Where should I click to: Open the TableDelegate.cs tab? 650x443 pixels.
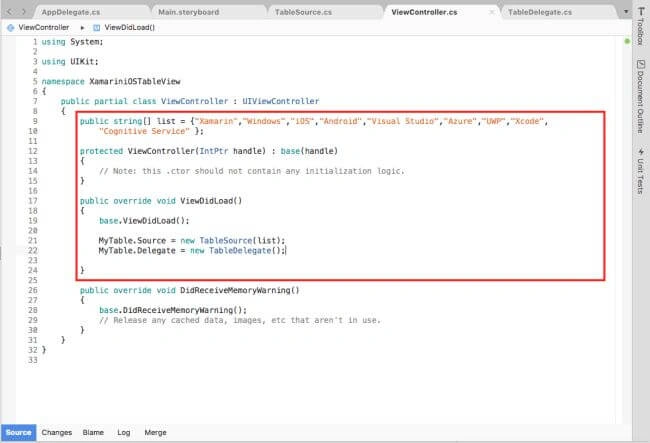pyautogui.click(x=540, y=12)
